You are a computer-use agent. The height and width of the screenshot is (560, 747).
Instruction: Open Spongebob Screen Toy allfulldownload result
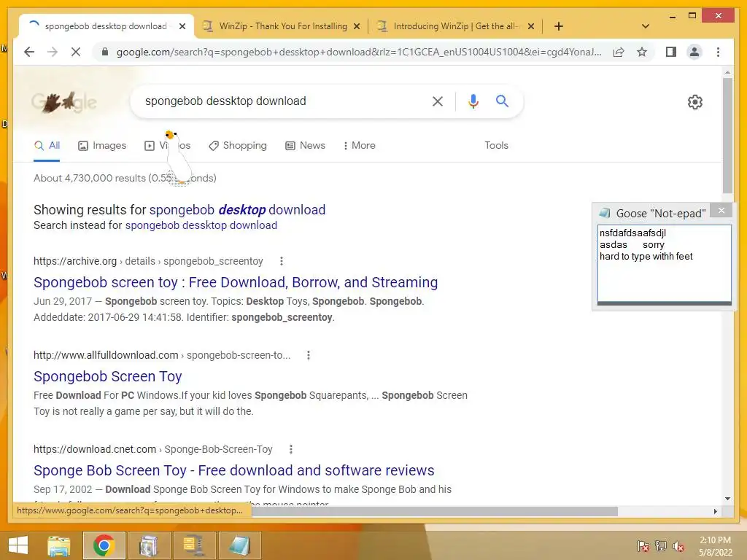pos(108,377)
